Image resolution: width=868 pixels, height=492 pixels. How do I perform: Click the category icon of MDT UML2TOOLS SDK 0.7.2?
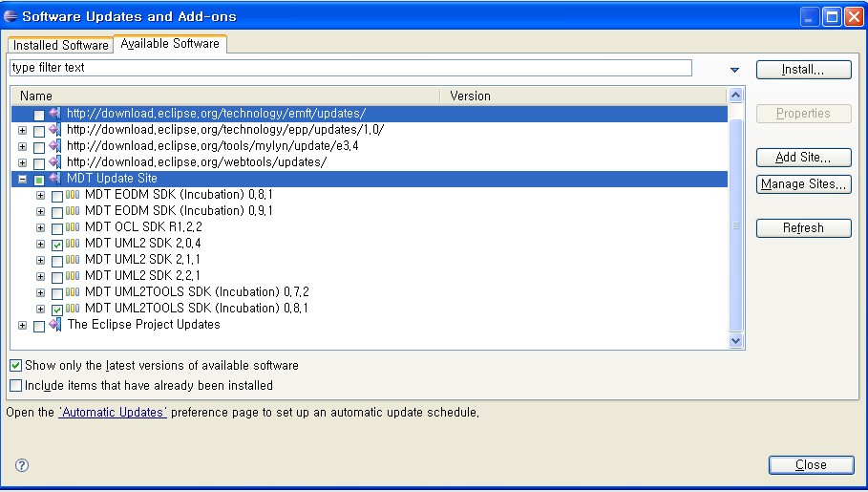pos(73,292)
